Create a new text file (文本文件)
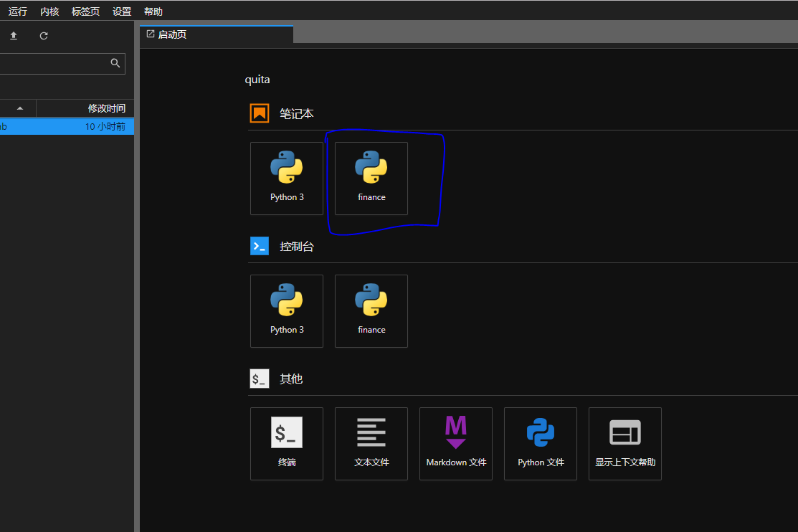This screenshot has height=532, width=798. click(371, 443)
